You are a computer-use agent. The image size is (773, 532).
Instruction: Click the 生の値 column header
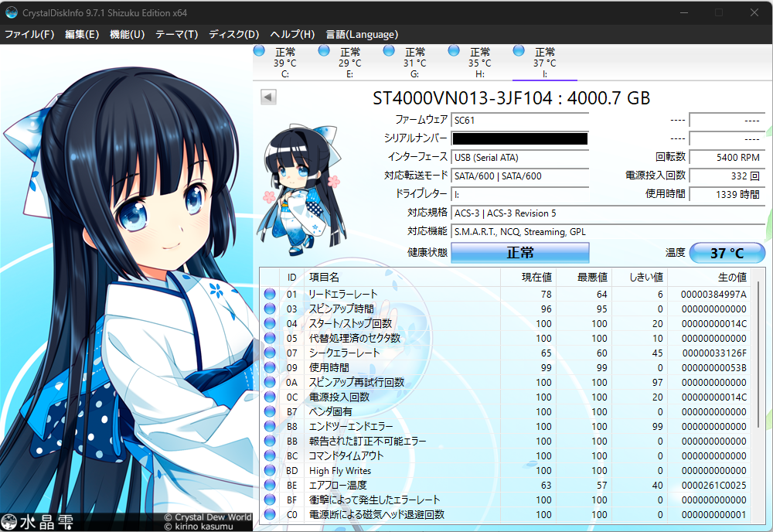tap(710, 277)
